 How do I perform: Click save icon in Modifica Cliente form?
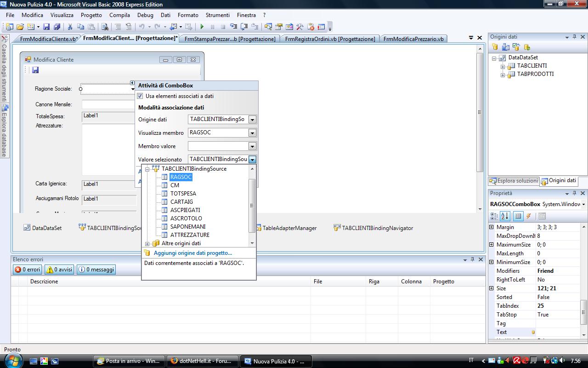(35, 70)
